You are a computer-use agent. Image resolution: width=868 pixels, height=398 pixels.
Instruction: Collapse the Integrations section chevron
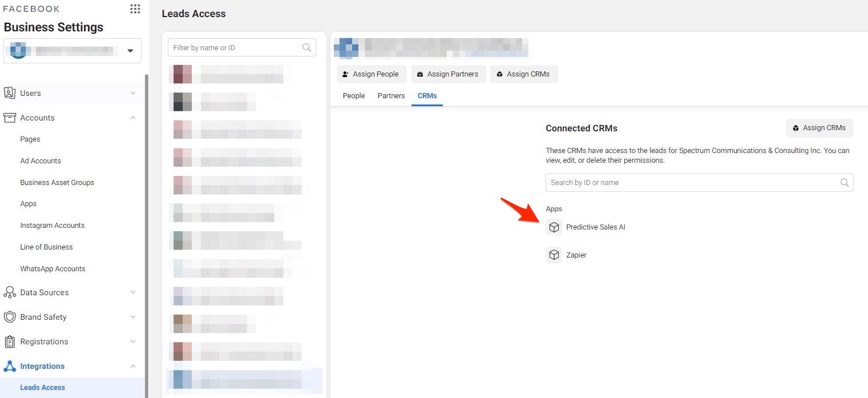(x=133, y=366)
